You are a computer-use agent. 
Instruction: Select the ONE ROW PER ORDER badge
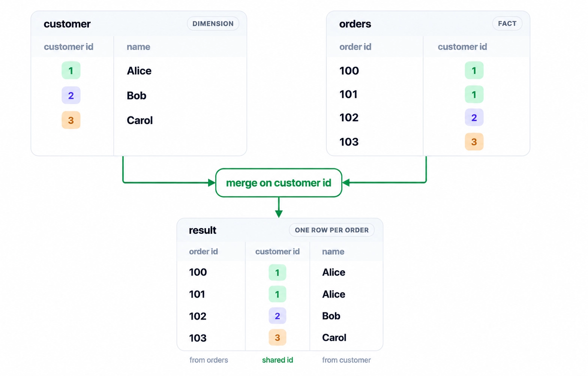(x=331, y=230)
